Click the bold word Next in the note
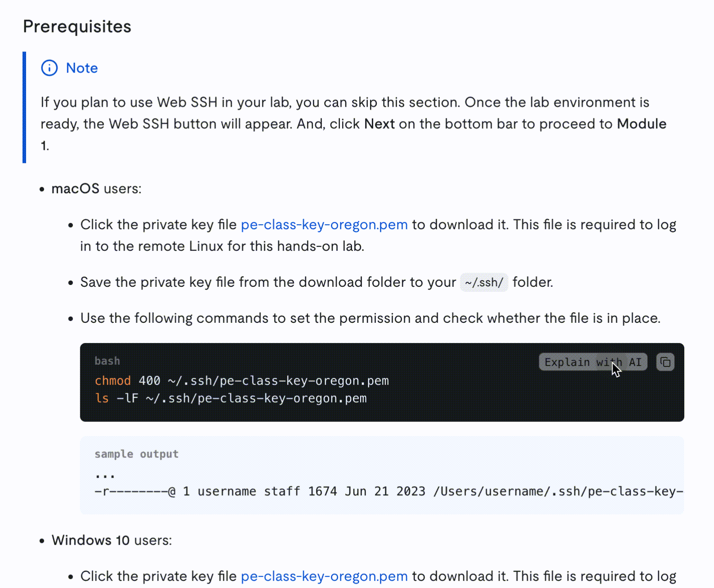This screenshot has height=588, width=714. (379, 124)
